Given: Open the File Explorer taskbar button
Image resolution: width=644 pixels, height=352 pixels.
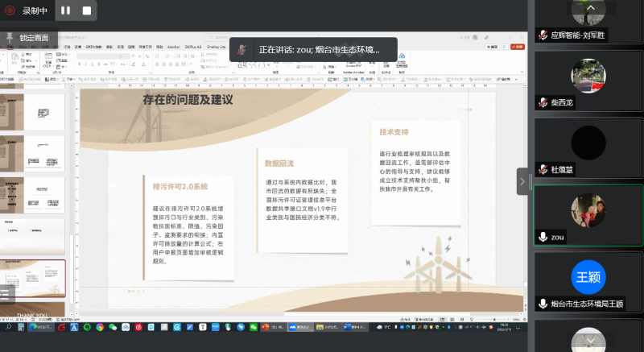Looking at the screenshot, I should [x=327, y=327].
